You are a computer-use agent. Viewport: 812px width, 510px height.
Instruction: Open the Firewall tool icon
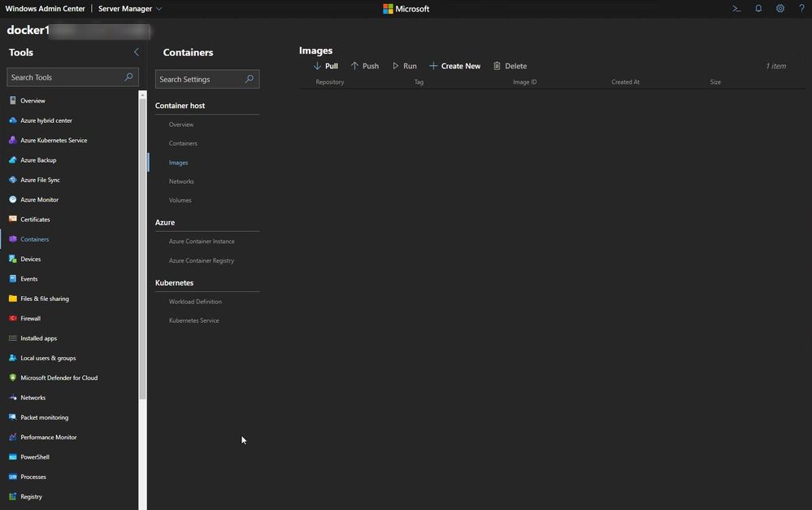13,318
